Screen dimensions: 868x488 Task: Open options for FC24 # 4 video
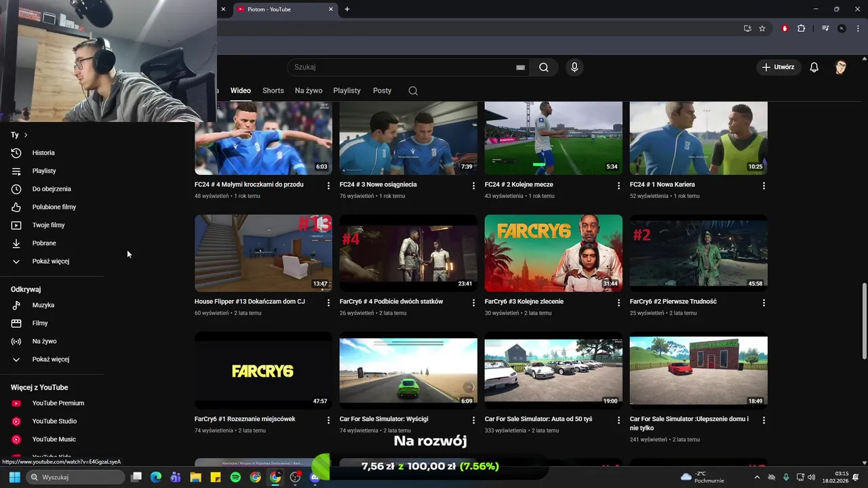[329, 186]
